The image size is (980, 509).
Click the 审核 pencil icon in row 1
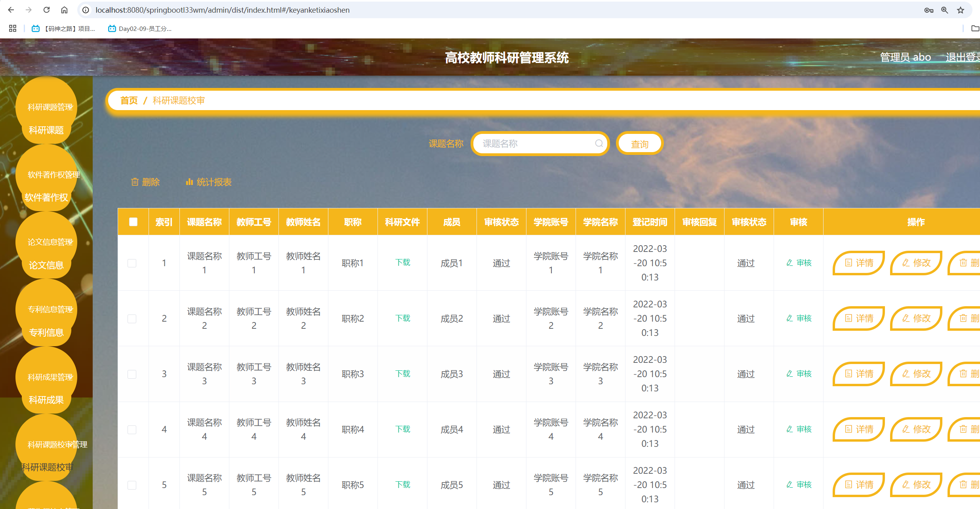pos(789,263)
